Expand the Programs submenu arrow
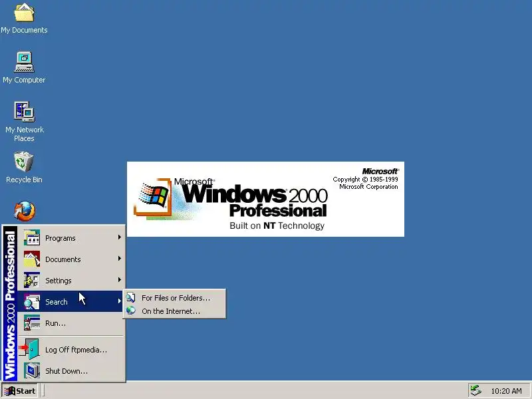The width and height of the screenshot is (532, 399). pyautogui.click(x=120, y=237)
